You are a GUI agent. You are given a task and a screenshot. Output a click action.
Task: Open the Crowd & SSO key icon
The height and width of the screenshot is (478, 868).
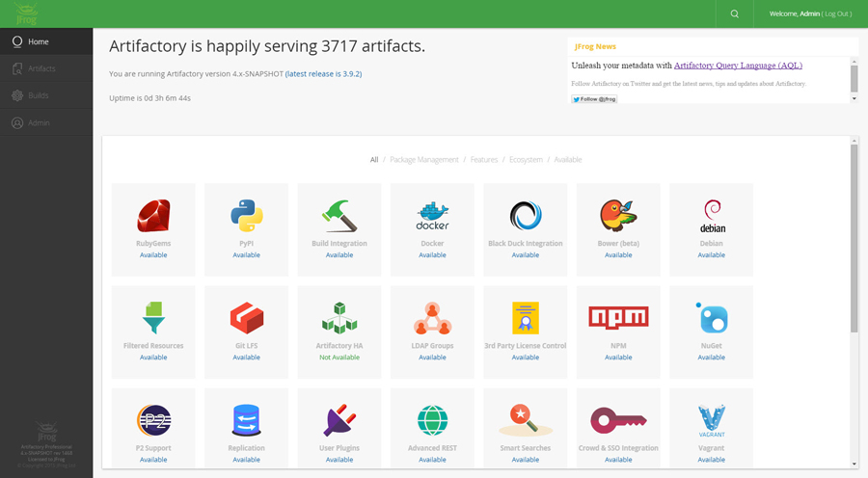pyautogui.click(x=618, y=420)
